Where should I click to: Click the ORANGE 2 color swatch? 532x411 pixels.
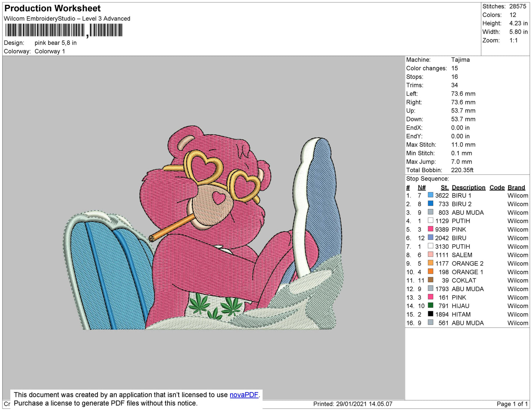[430, 263]
